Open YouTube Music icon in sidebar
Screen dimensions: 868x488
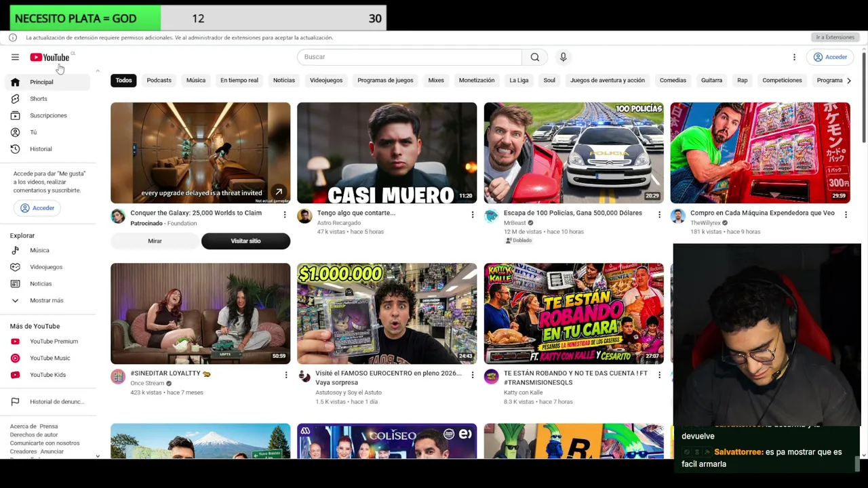15,358
